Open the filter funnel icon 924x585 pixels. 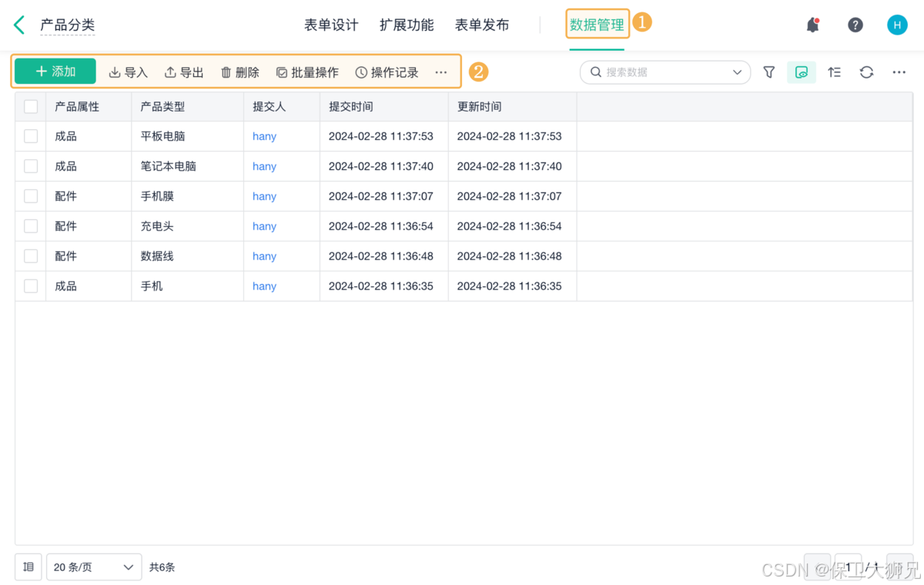(768, 72)
